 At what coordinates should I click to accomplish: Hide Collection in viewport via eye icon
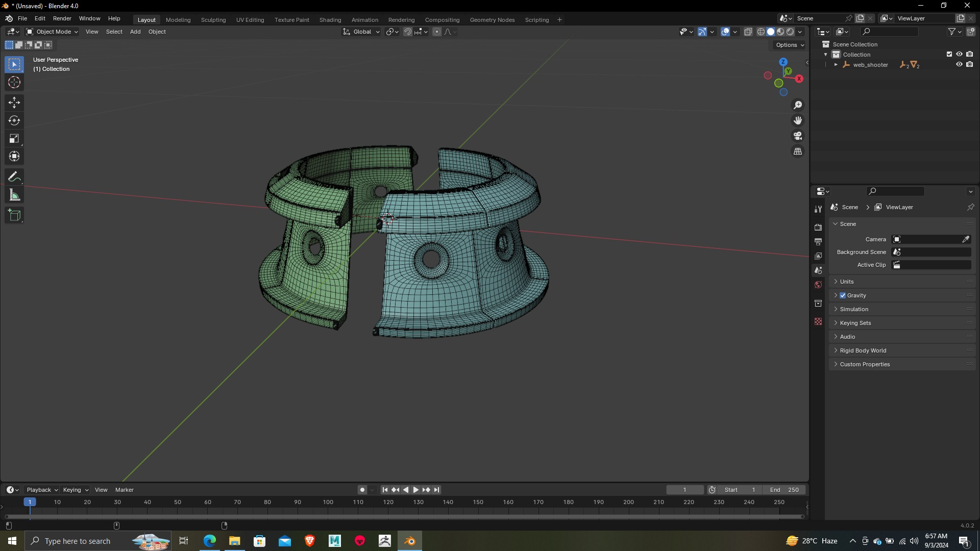point(959,54)
